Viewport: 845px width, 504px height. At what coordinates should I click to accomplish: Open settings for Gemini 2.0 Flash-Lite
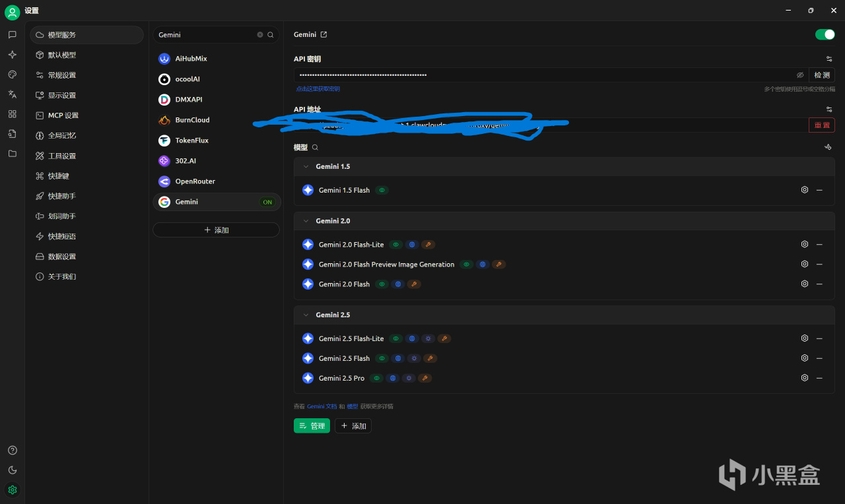click(805, 244)
